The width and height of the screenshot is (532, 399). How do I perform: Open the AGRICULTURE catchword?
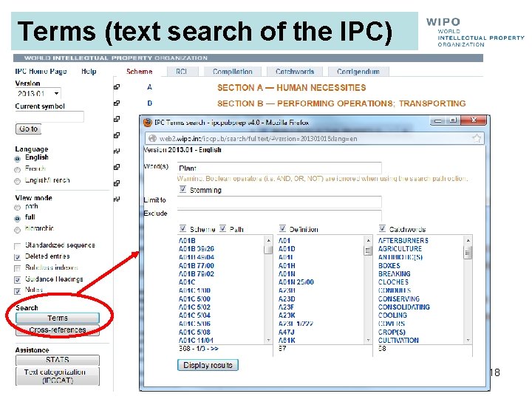[x=400, y=249]
